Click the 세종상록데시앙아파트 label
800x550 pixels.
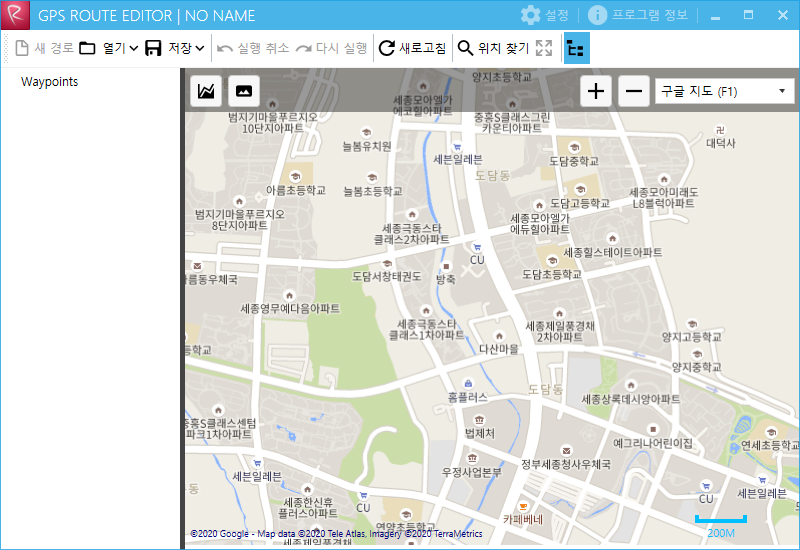631,399
